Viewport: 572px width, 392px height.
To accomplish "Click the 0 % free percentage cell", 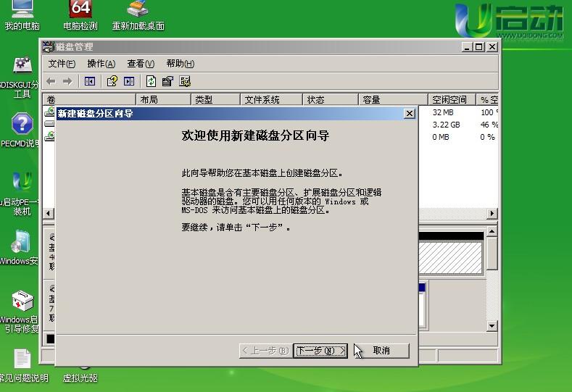I will [x=487, y=137].
